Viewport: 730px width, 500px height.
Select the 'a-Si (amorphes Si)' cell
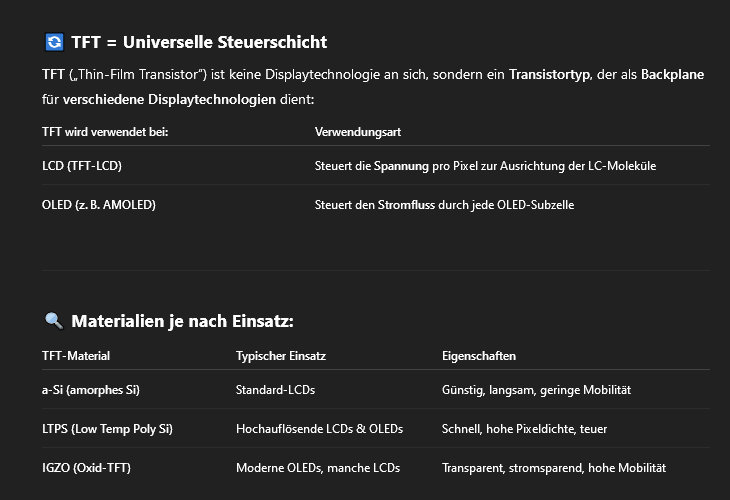91,390
